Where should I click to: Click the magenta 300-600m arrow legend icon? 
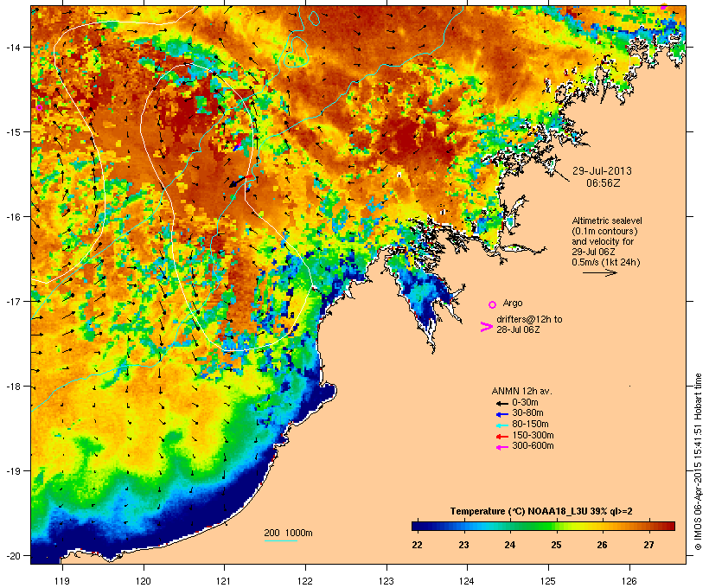501,447
